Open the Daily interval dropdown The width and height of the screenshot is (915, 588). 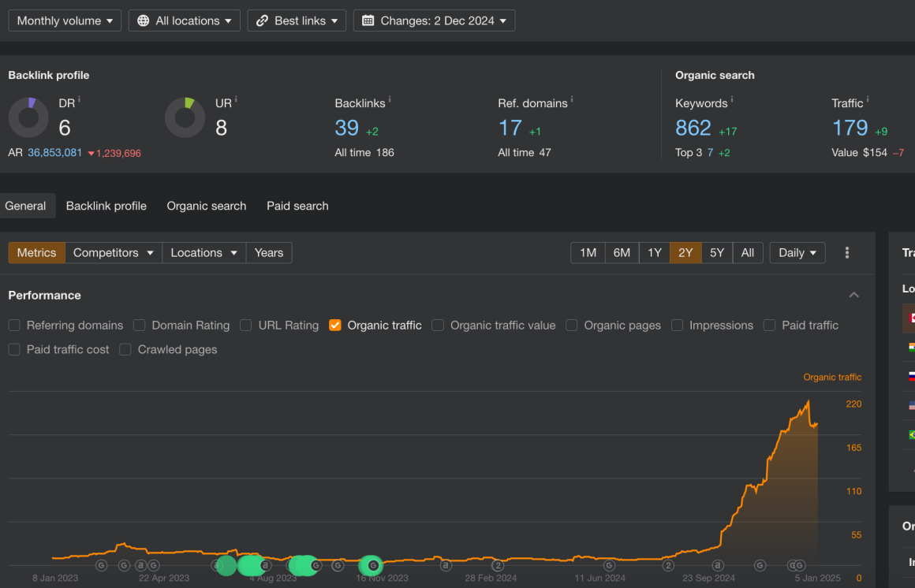point(797,252)
